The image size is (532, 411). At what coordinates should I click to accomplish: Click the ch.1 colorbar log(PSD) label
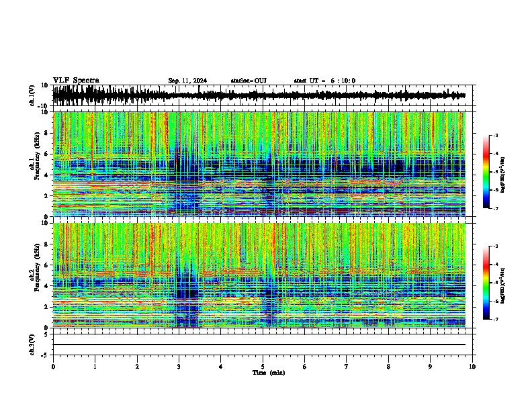[503, 175]
